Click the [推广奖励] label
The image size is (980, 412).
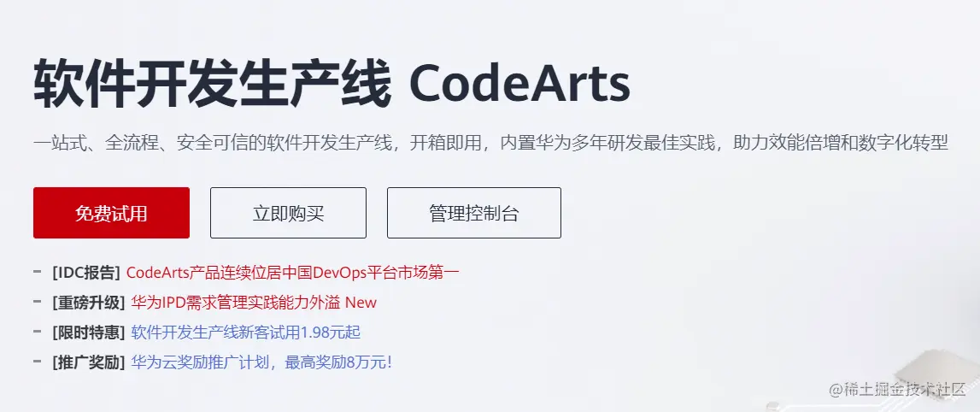(89, 362)
